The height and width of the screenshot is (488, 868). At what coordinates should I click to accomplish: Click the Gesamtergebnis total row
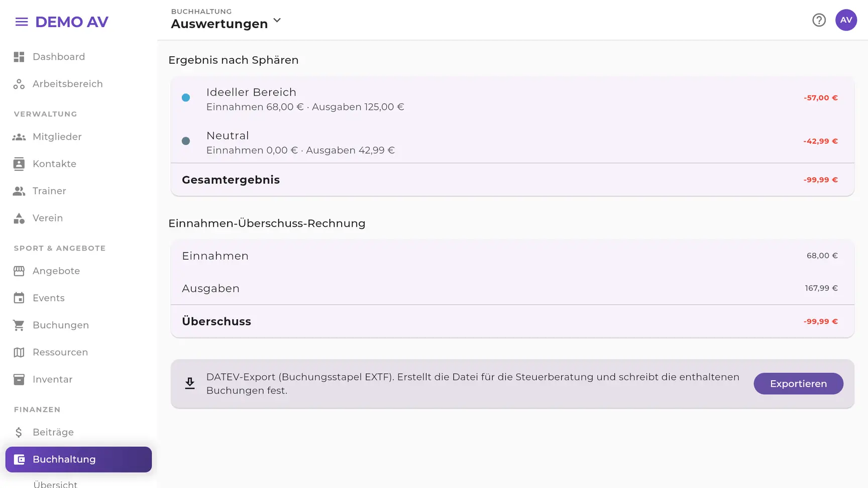coord(512,180)
